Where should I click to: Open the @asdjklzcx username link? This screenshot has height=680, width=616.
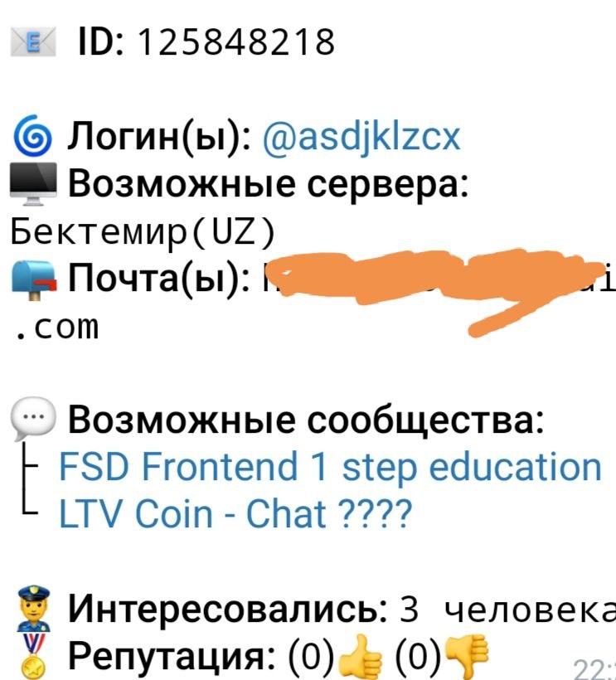click(x=361, y=137)
